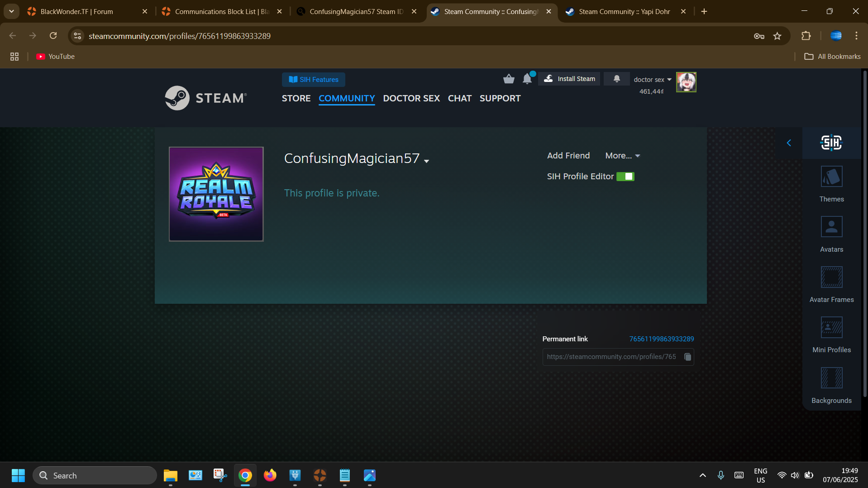Click the SIH logo in the sidebar
This screenshot has width=868, height=488.
pos(831,143)
